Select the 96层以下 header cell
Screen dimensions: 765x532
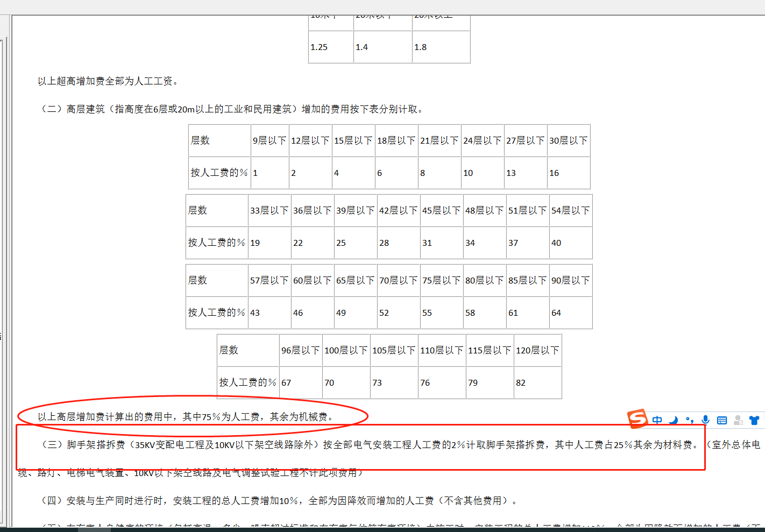coord(301,350)
